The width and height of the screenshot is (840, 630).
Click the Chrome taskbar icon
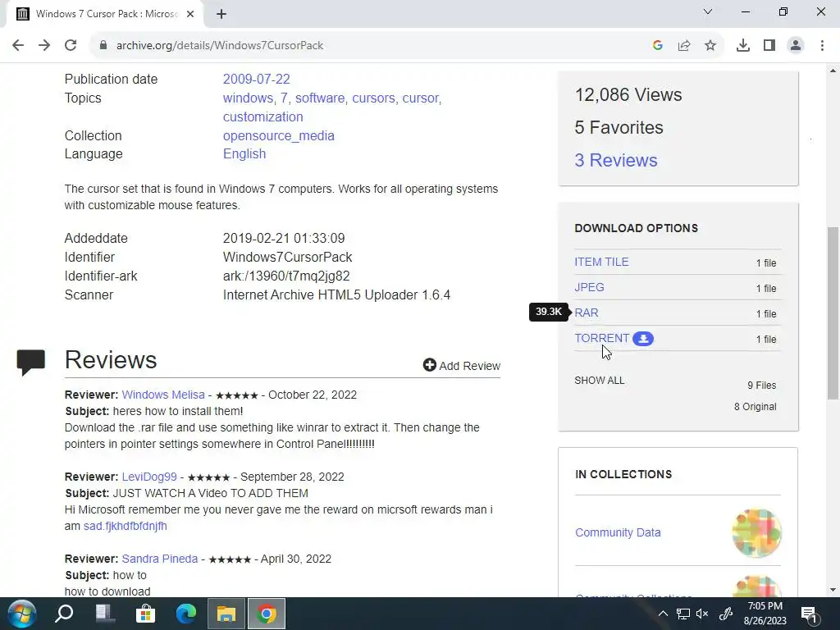[267, 614]
